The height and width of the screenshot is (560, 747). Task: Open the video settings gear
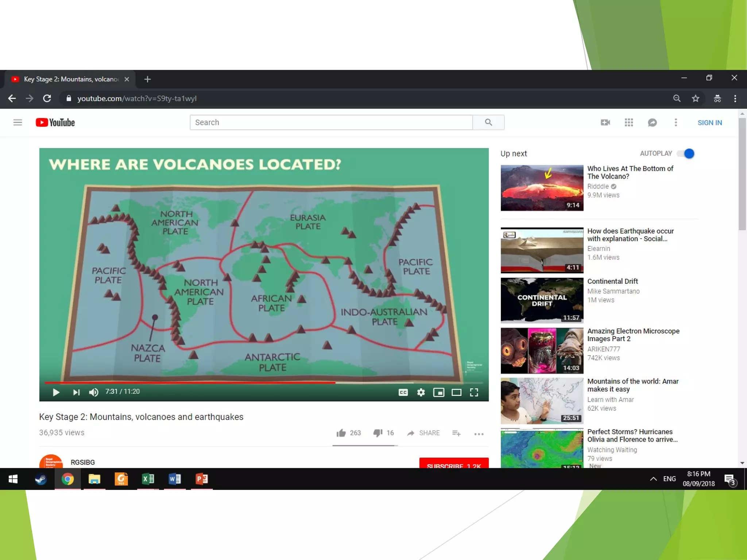pyautogui.click(x=421, y=392)
